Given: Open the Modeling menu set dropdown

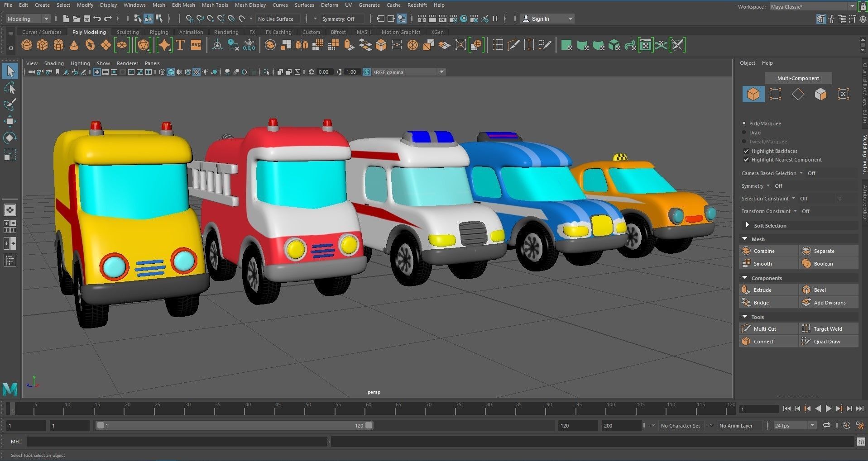Looking at the screenshot, I should (28, 19).
